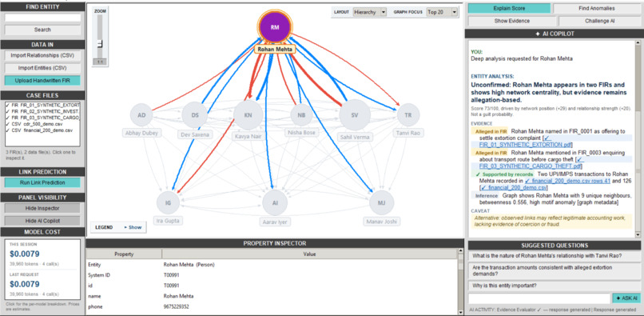Click Upload Handwritten FIR
The width and height of the screenshot is (644, 316).
(x=42, y=81)
